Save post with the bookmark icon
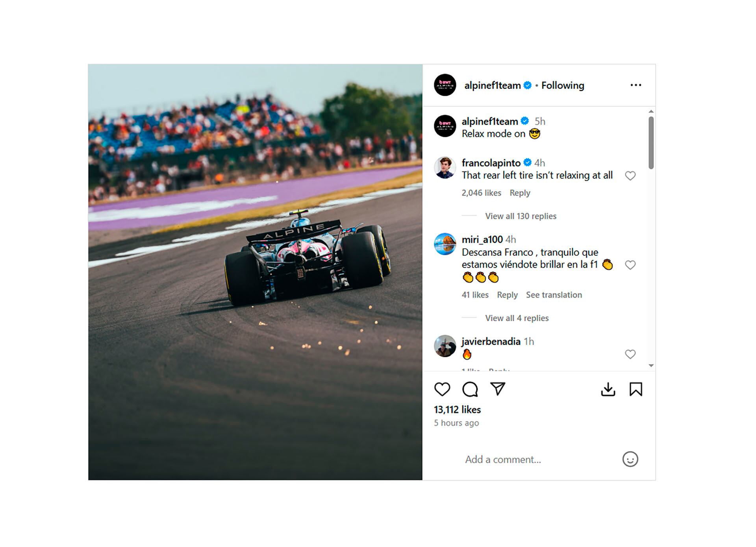The width and height of the screenshot is (756, 547). 636,389
